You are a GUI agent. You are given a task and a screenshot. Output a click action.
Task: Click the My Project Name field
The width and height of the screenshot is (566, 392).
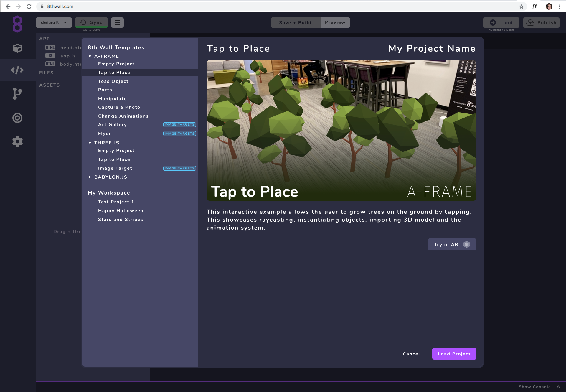tap(432, 48)
